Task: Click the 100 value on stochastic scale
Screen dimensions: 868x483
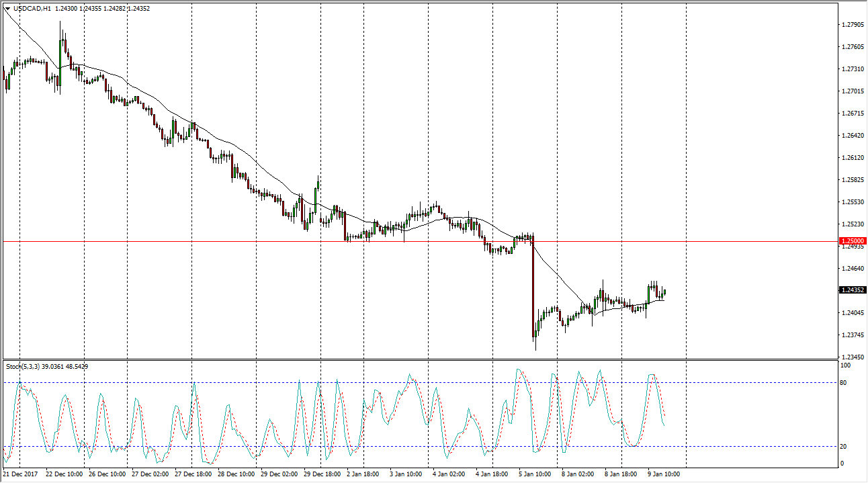Action: coord(846,365)
